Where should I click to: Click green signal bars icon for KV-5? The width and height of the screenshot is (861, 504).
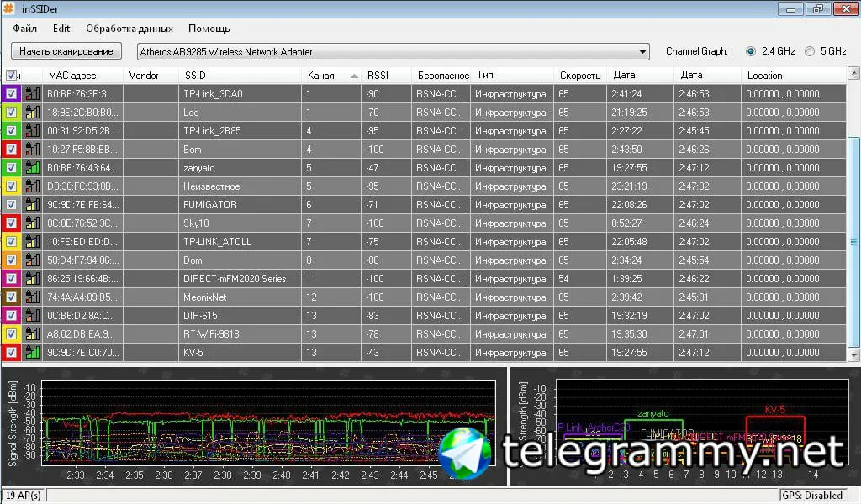33,353
